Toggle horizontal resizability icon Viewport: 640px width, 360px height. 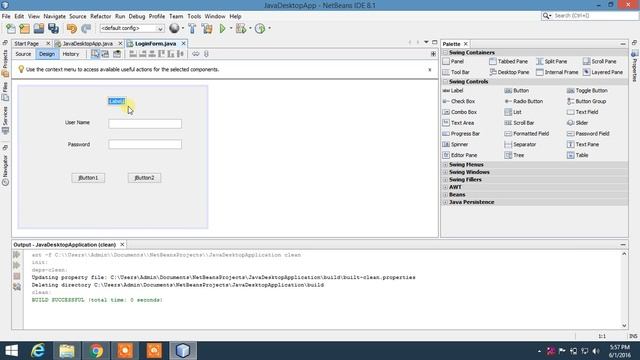pos(196,54)
